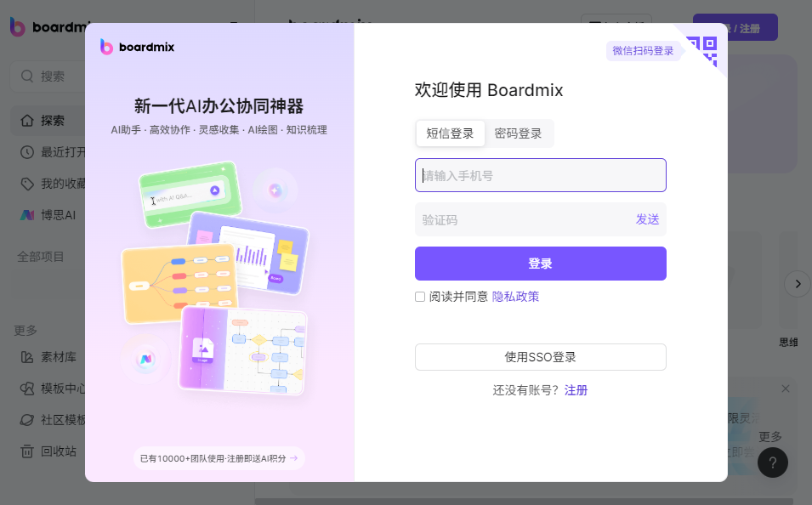The image size is (812, 505).
Task: Click the next arrow on template carousel
Action: click(798, 284)
